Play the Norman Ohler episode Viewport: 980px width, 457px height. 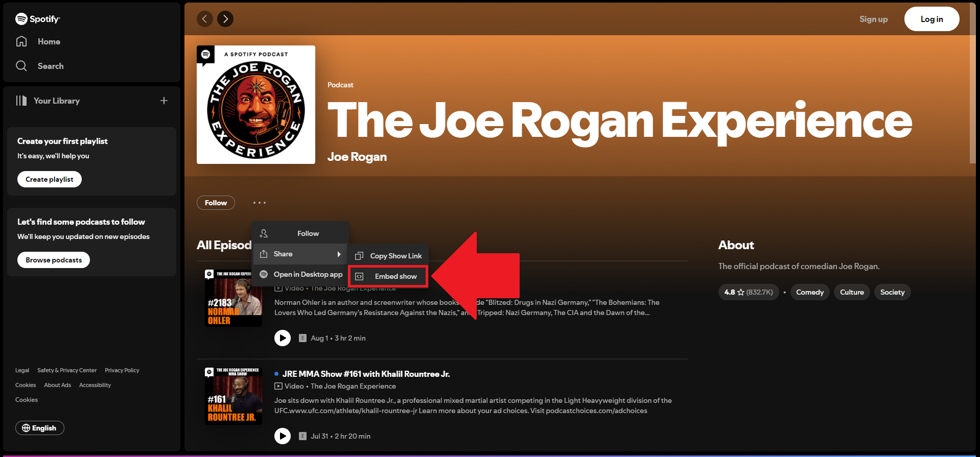coord(283,338)
